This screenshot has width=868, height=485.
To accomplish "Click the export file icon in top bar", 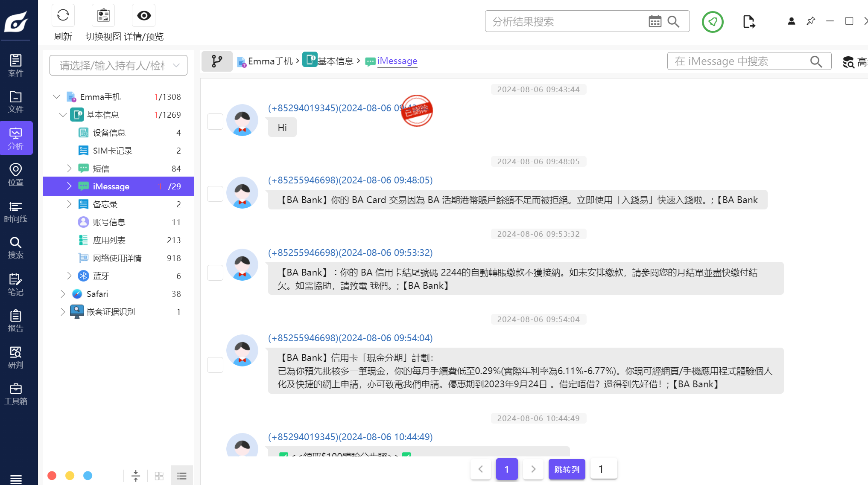I will [x=748, y=21].
